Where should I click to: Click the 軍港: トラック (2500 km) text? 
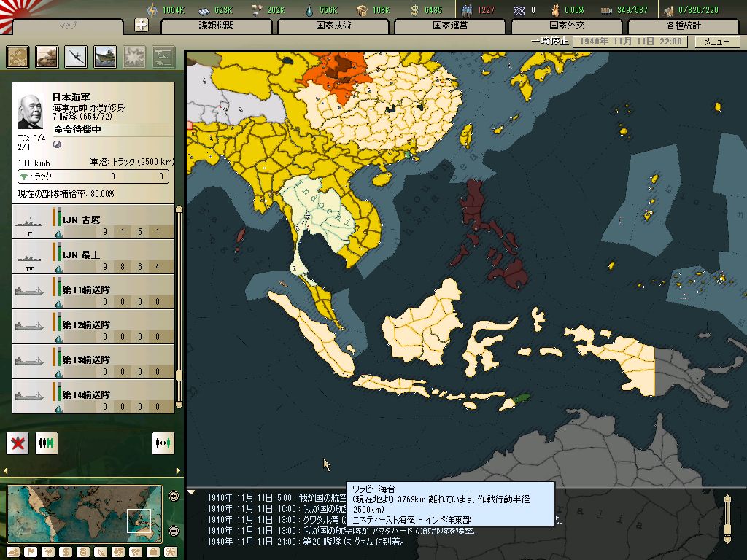click(x=133, y=161)
